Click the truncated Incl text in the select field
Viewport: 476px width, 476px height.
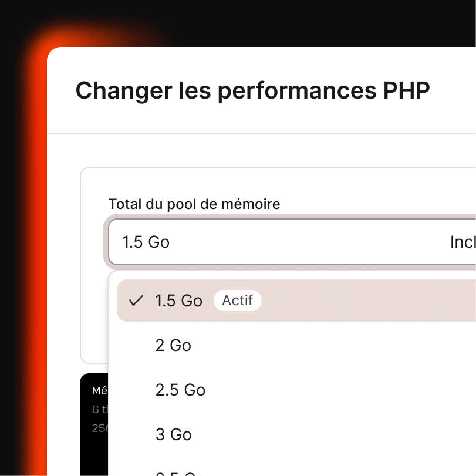pos(463,242)
